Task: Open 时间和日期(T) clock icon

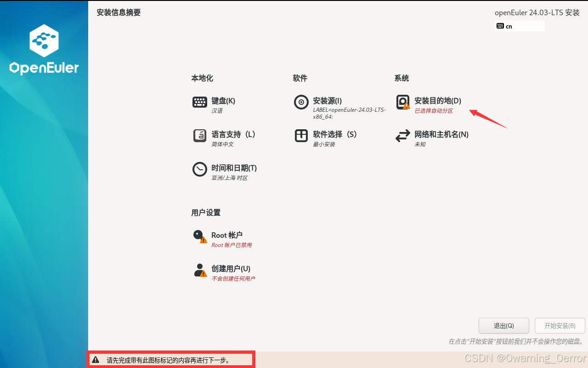Action: (x=199, y=169)
